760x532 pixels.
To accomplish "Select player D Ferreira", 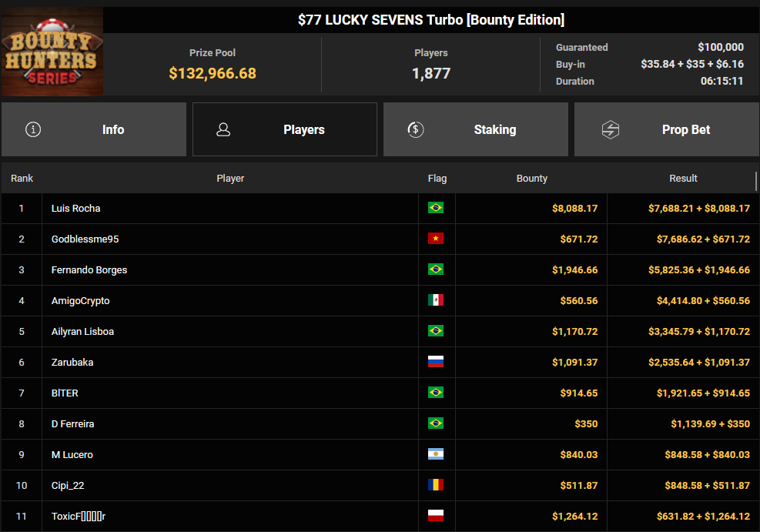I will click(72, 424).
